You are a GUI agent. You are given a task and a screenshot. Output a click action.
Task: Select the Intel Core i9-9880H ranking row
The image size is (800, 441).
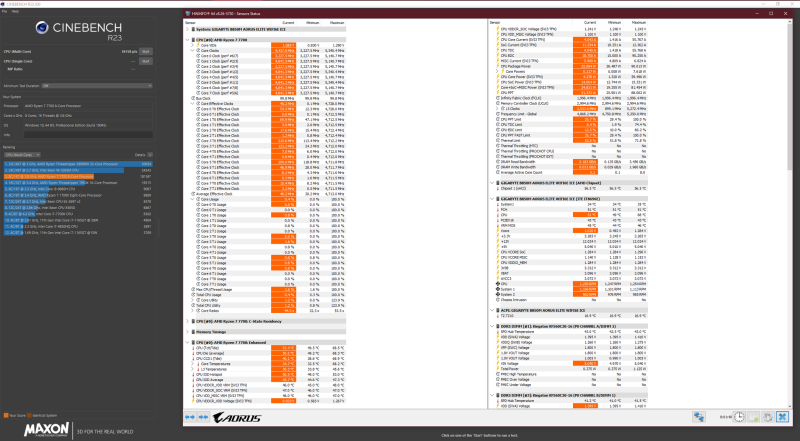tap(78, 189)
